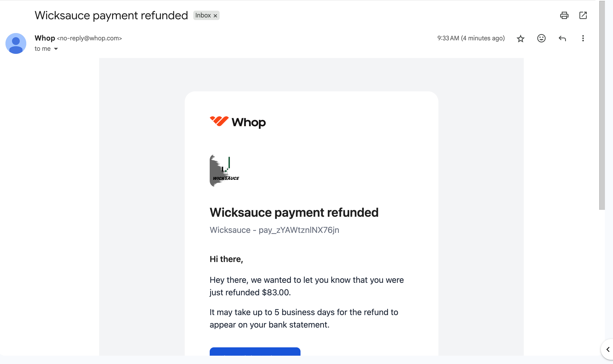613x364 pixels.
Task: Remove the Inbox label with the x
Action: pyautogui.click(x=215, y=16)
